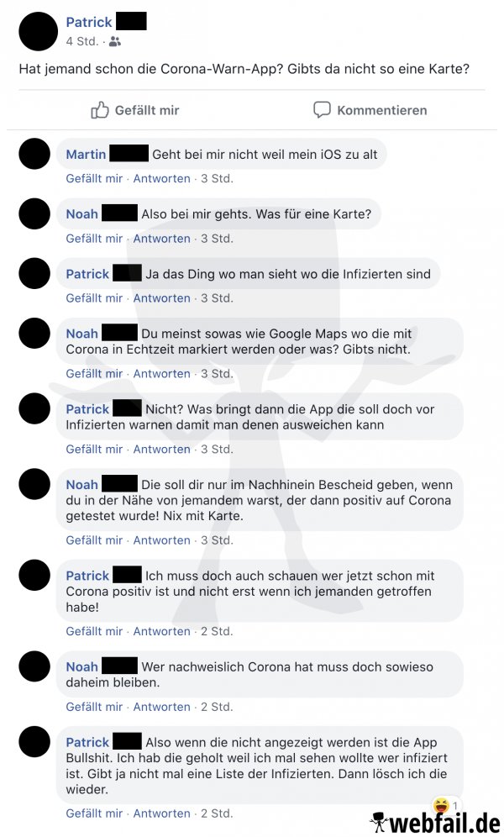Click the Martin name in the first comment
Image resolution: width=504 pixels, height=837 pixels.
(x=86, y=155)
